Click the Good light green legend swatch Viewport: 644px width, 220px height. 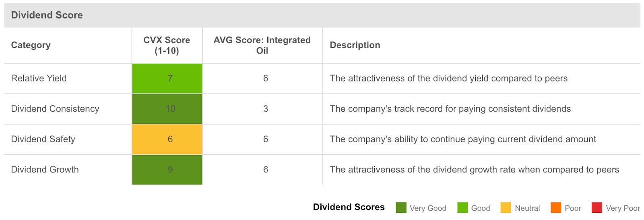[x=462, y=208]
